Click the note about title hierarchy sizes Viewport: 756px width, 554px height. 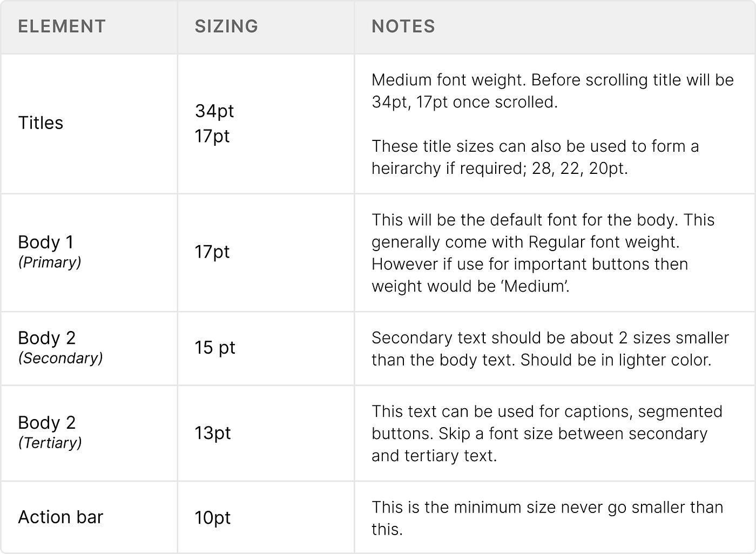[x=535, y=157]
